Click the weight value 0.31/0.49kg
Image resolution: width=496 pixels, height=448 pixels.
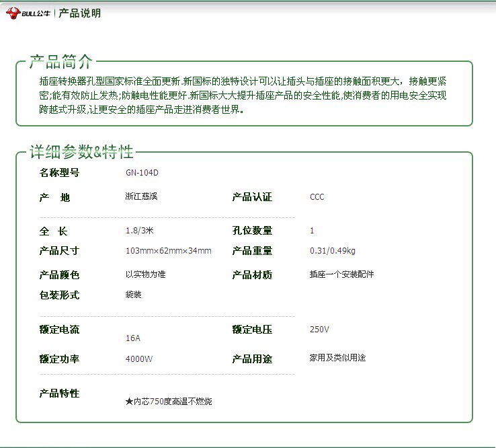[332, 251]
